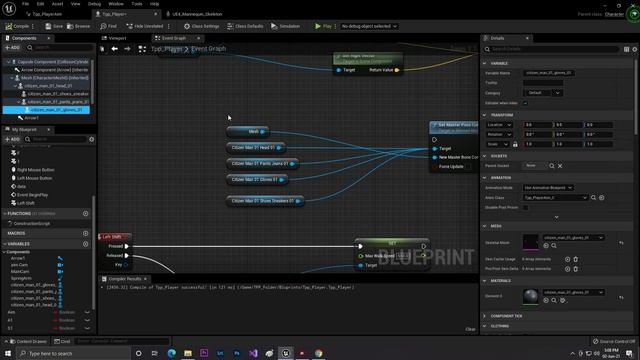Toggle the scale lock icon

515,144
